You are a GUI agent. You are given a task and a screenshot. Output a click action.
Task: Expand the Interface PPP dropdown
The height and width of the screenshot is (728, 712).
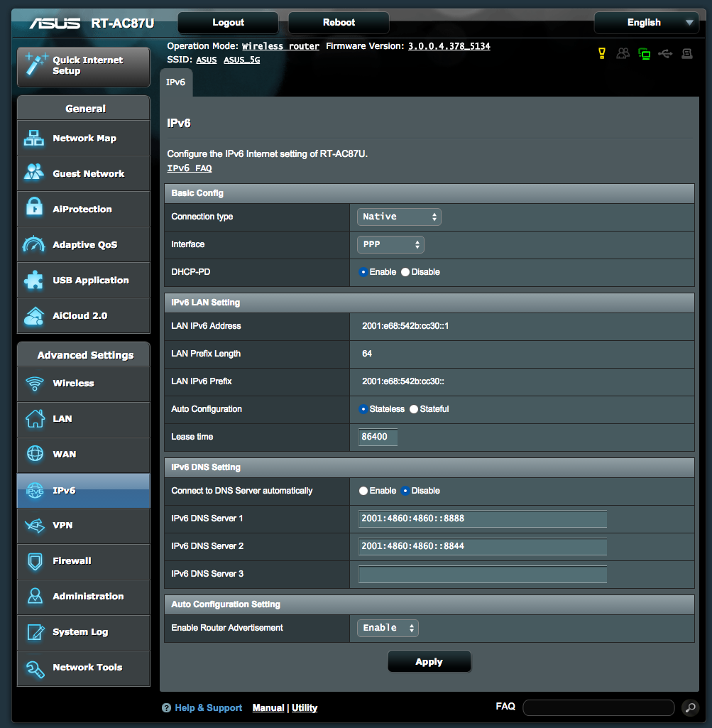(390, 244)
